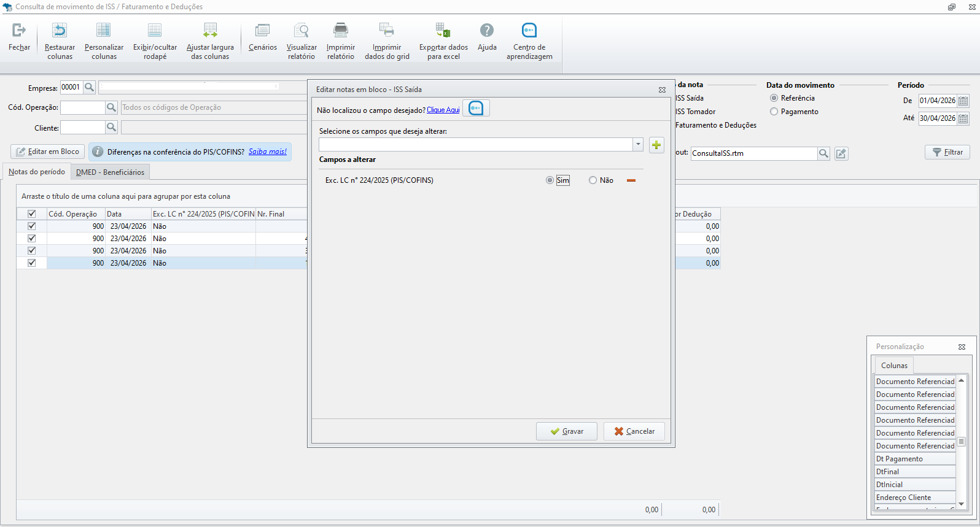The image size is (980, 527).
Task: Click the Personalização column list scrollbar down arrow
Action: pos(962,504)
